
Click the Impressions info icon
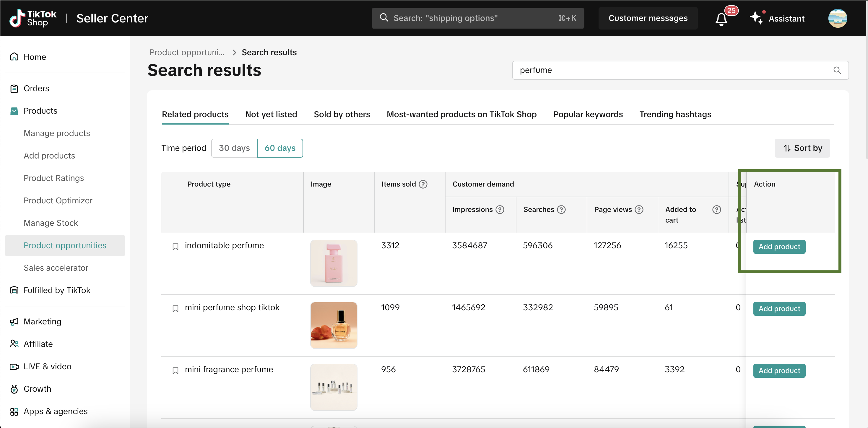500,210
